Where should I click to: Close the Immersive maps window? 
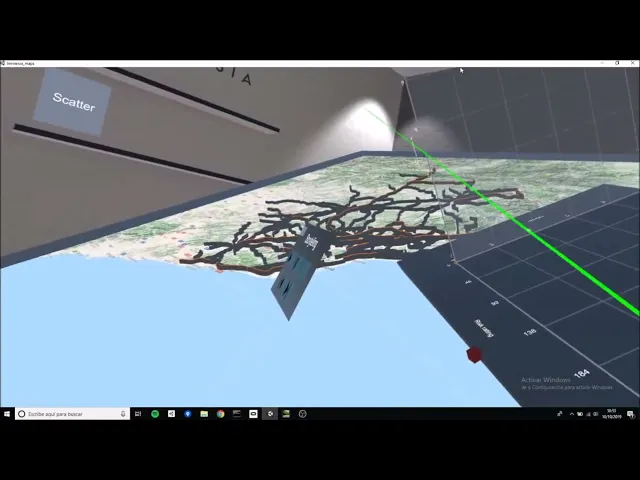pyautogui.click(x=633, y=63)
